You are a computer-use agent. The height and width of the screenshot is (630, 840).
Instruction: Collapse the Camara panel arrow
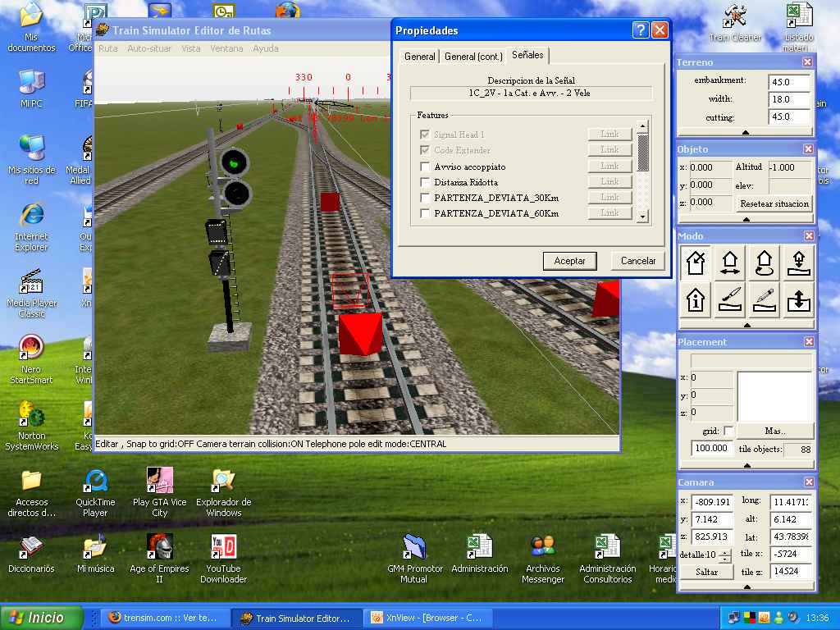746,587
